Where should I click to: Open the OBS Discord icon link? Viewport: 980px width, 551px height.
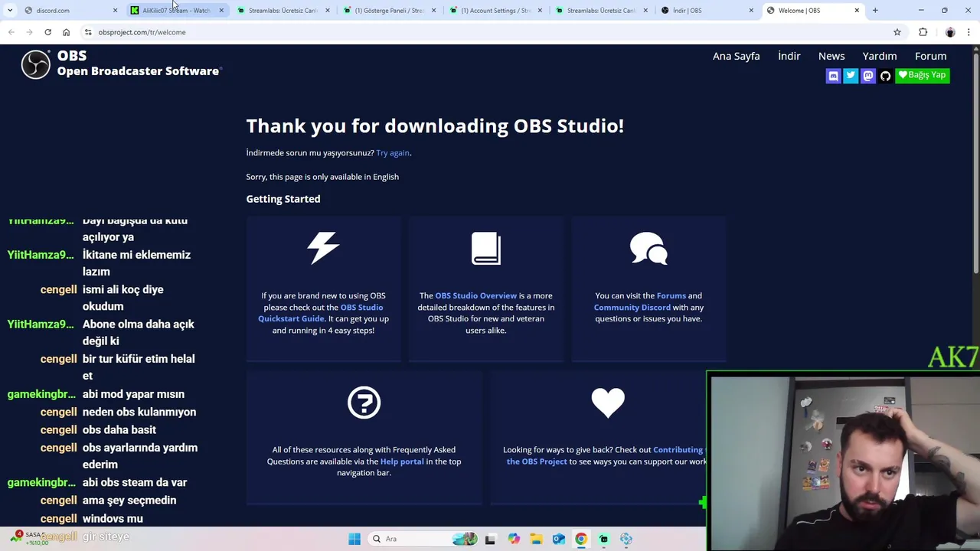833,76
